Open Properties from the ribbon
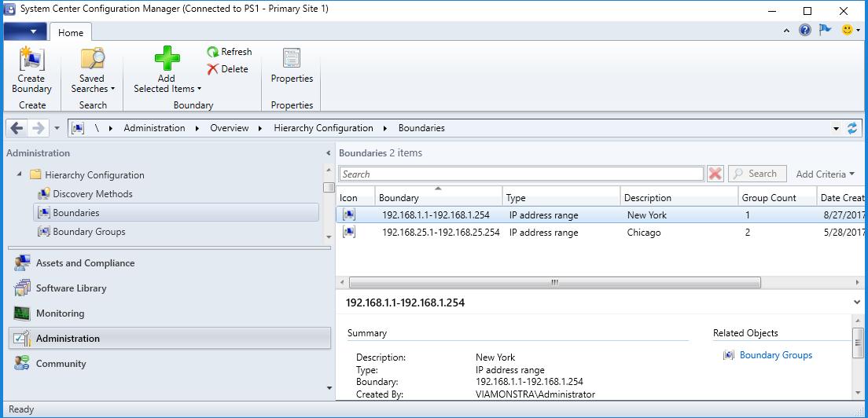This screenshot has width=868, height=418. pyautogui.click(x=292, y=66)
